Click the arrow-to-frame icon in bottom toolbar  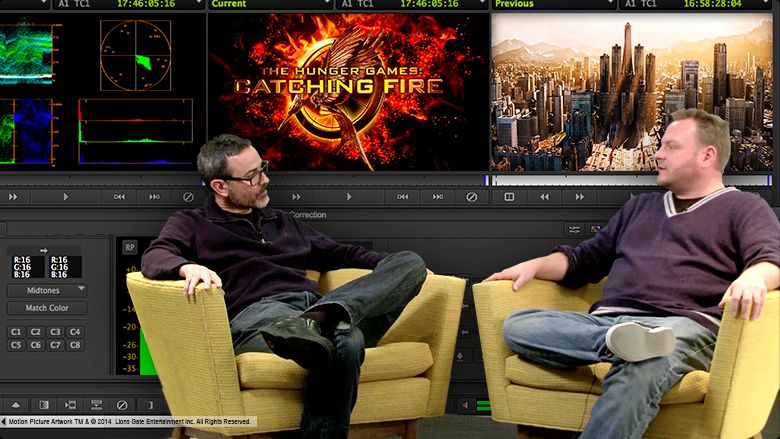tap(70, 405)
